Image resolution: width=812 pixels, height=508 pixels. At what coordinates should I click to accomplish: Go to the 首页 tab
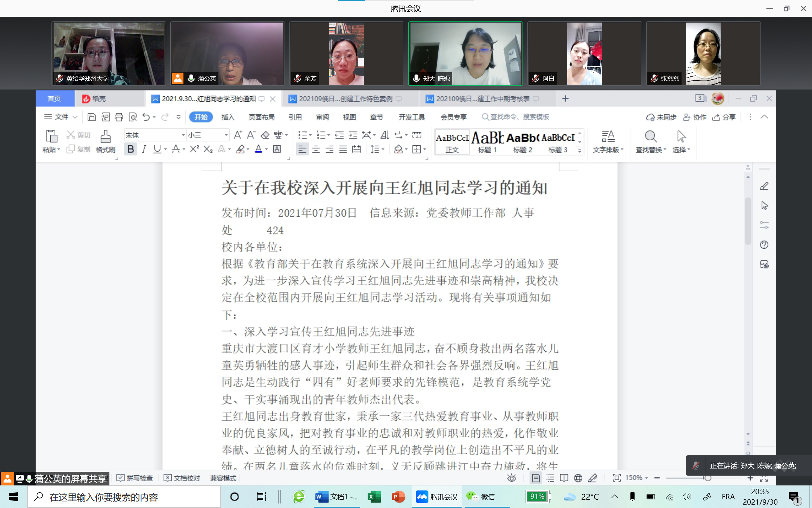coord(54,99)
